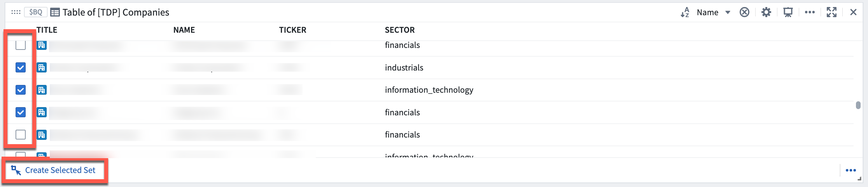Check the last fully visible financials row checkbox
The height and width of the screenshot is (187, 868).
[21, 135]
